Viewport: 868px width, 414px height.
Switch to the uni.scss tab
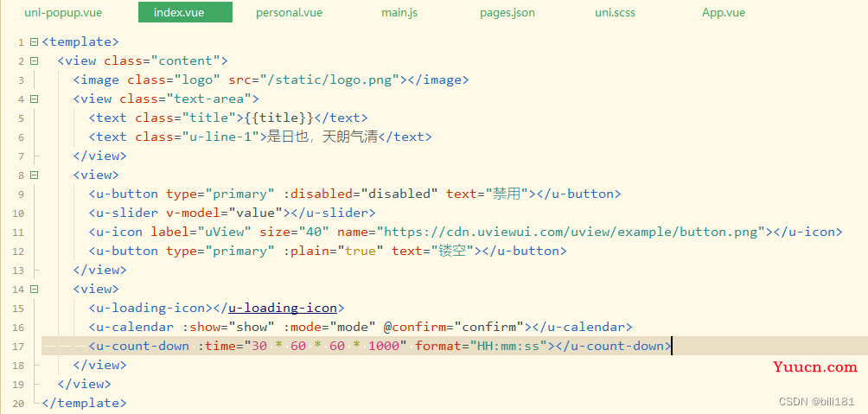coord(615,13)
